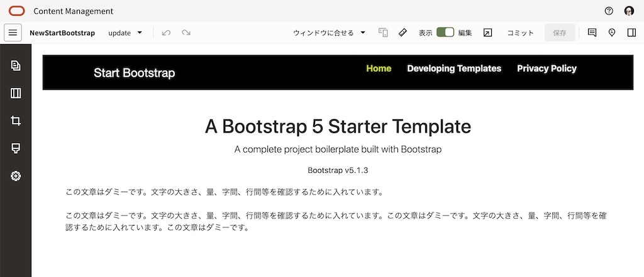644x277 pixels.
Task: Select the Home navigation item
Action: (x=379, y=68)
